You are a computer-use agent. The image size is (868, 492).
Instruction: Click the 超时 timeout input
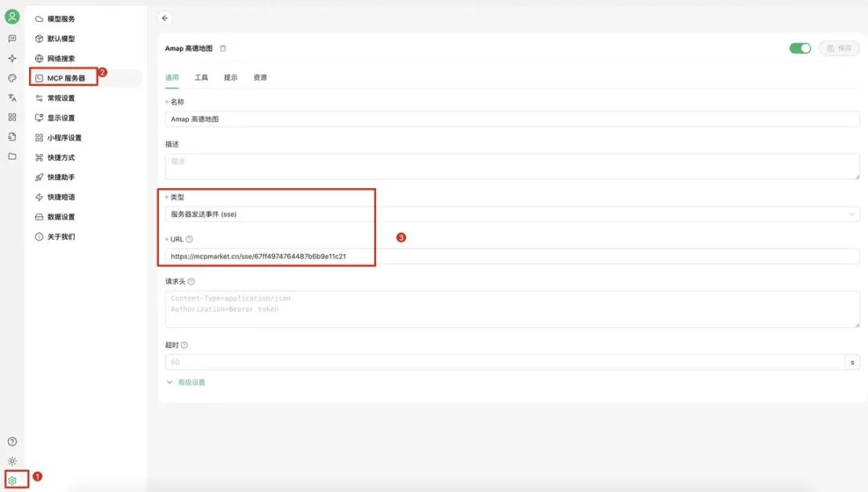click(505, 363)
